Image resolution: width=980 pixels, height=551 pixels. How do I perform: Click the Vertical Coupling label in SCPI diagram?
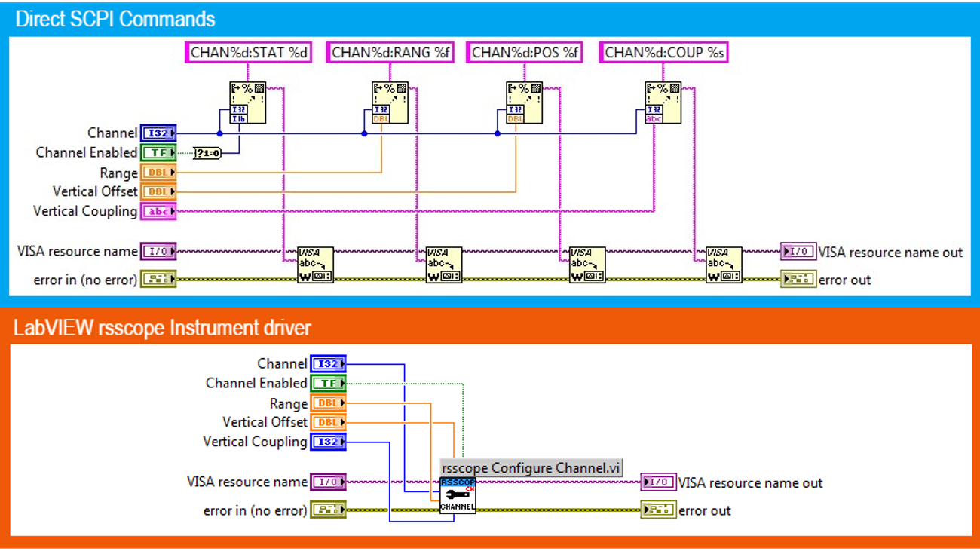point(85,212)
